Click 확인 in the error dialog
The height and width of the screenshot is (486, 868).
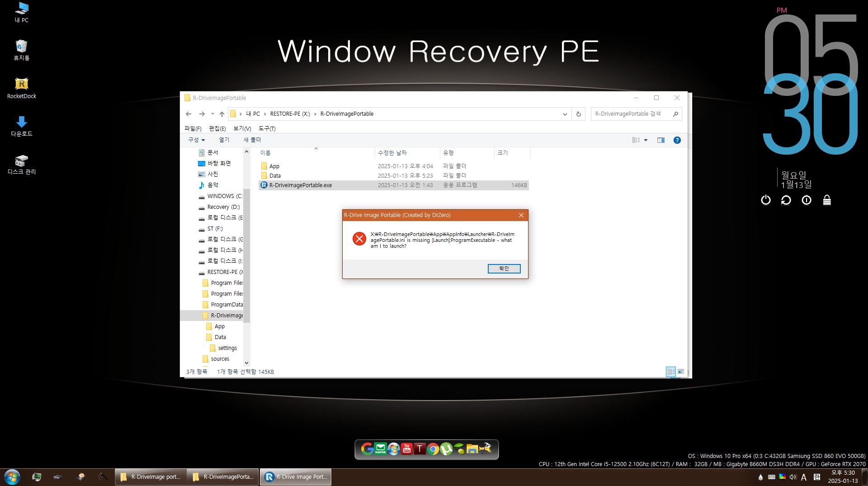[x=504, y=269]
